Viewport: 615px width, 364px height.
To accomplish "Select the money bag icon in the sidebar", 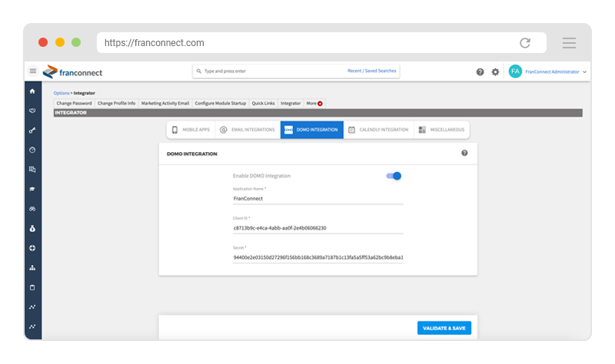I will pyautogui.click(x=32, y=229).
